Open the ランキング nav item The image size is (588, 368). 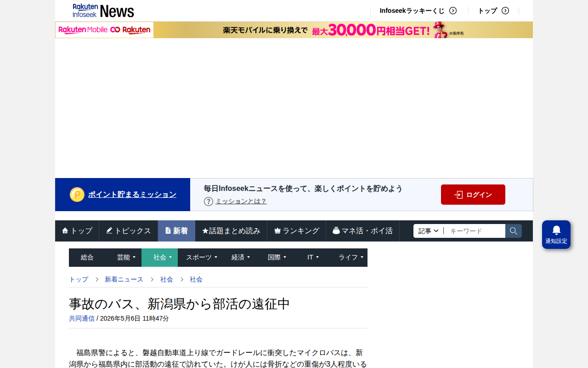[297, 231]
